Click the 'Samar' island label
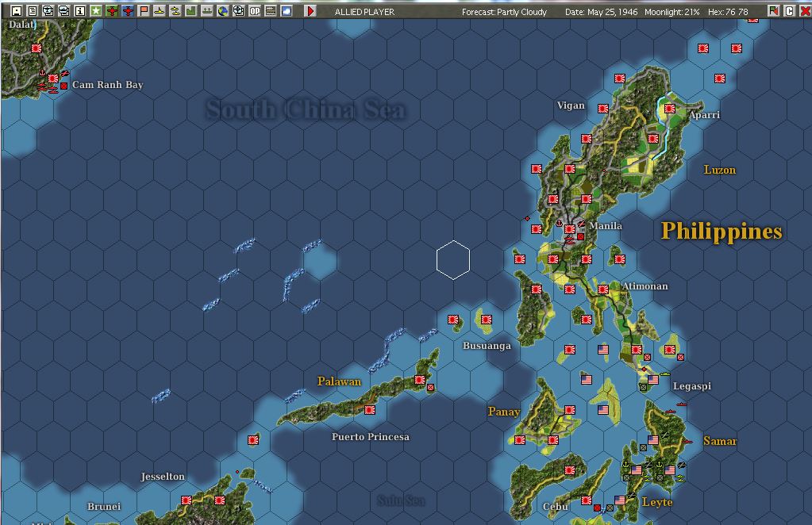Viewport: 812px width, 525px height. [720, 441]
